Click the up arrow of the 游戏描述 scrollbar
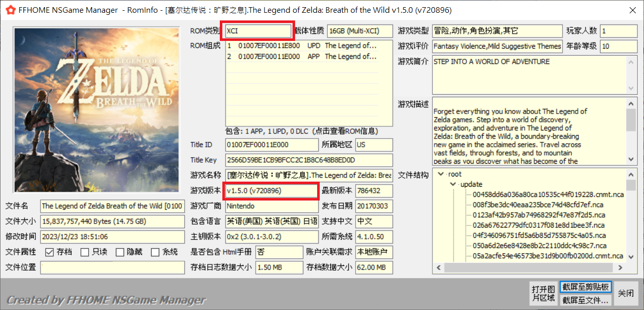Viewport: 644px width, 310px height. point(631,103)
